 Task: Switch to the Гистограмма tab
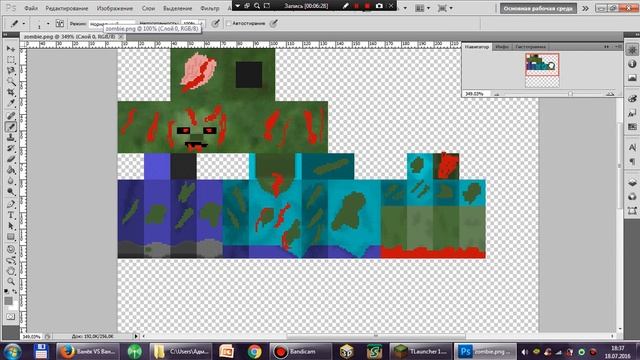[531, 47]
